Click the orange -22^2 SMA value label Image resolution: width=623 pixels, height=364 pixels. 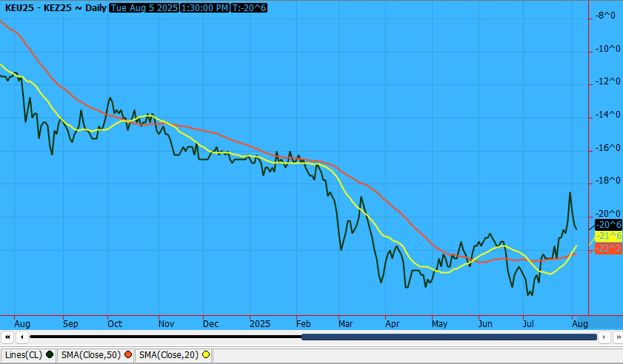click(607, 249)
